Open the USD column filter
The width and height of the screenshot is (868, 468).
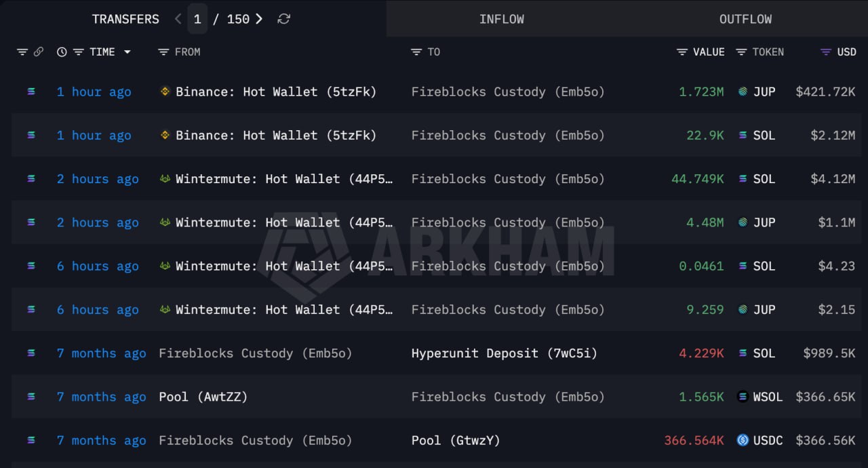pyautogui.click(x=825, y=52)
